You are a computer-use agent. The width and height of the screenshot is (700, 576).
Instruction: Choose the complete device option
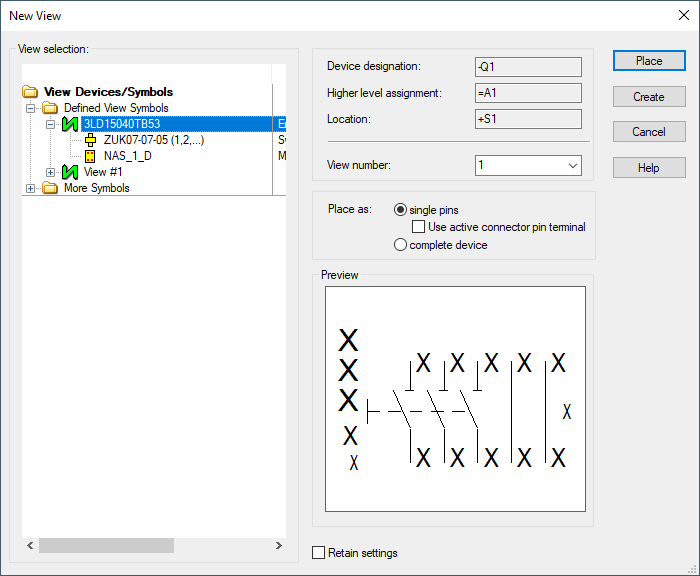[401, 245]
